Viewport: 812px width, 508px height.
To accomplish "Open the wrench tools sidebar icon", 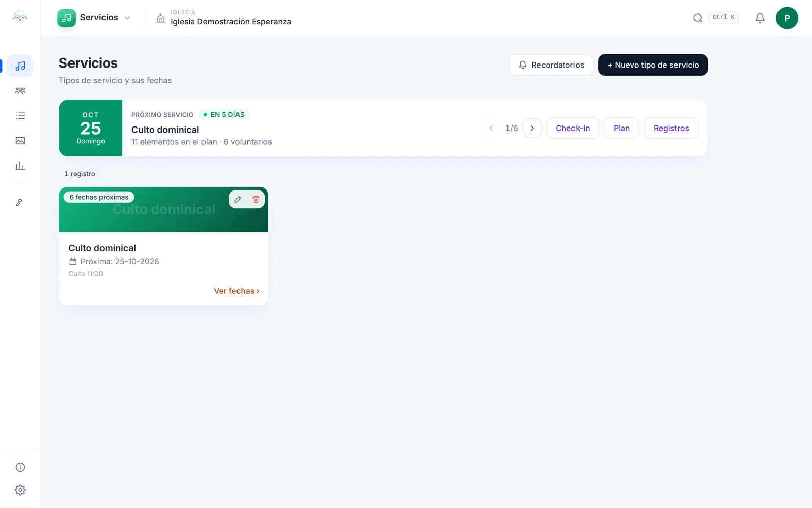I will click(19, 203).
